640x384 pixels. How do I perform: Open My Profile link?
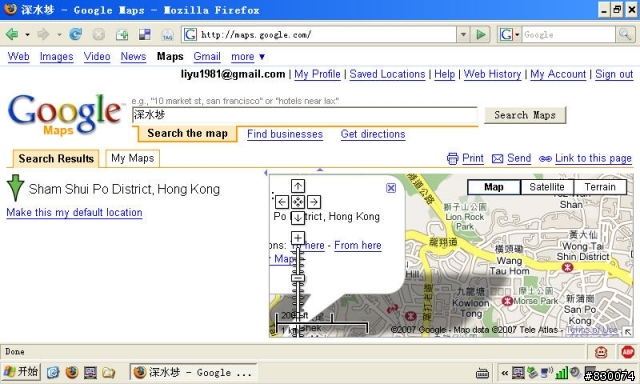(317, 74)
